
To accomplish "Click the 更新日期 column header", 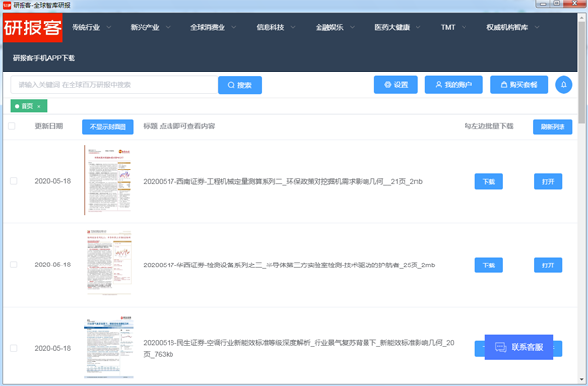I will click(49, 126).
